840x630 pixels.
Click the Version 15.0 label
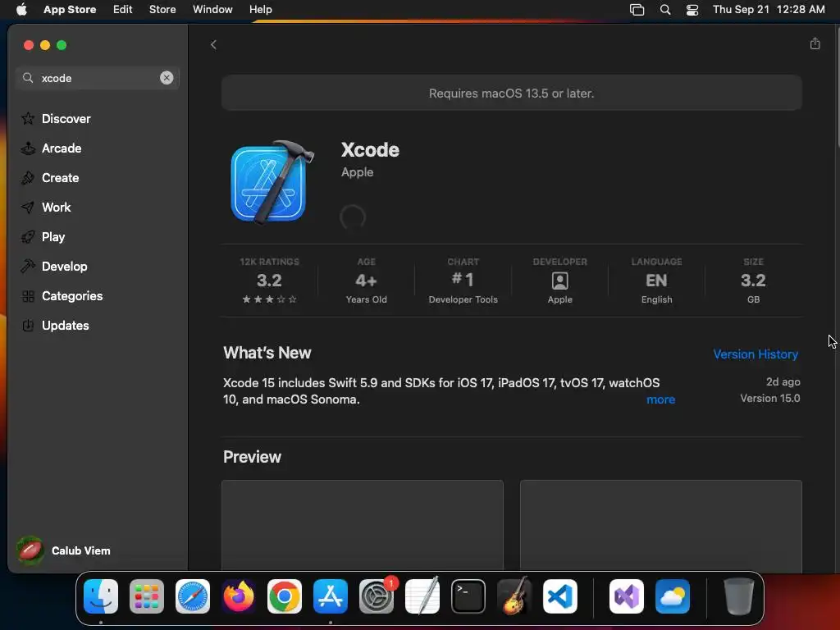(x=769, y=398)
